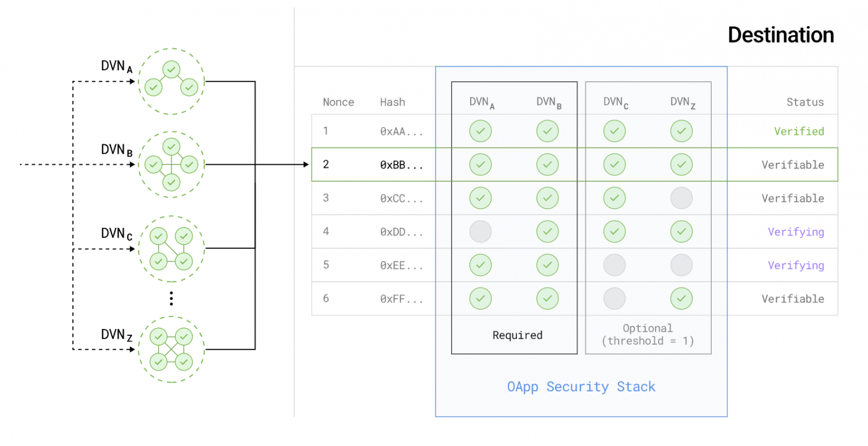Click the vertical ellipsis between DVN C and Z
The image size is (868, 446).
pyautogui.click(x=171, y=298)
